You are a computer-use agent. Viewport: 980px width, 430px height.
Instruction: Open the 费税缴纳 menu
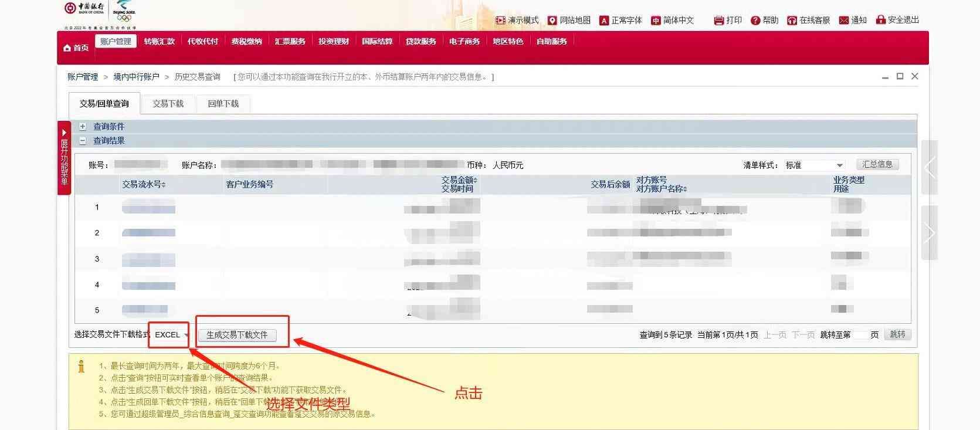[x=246, y=41]
